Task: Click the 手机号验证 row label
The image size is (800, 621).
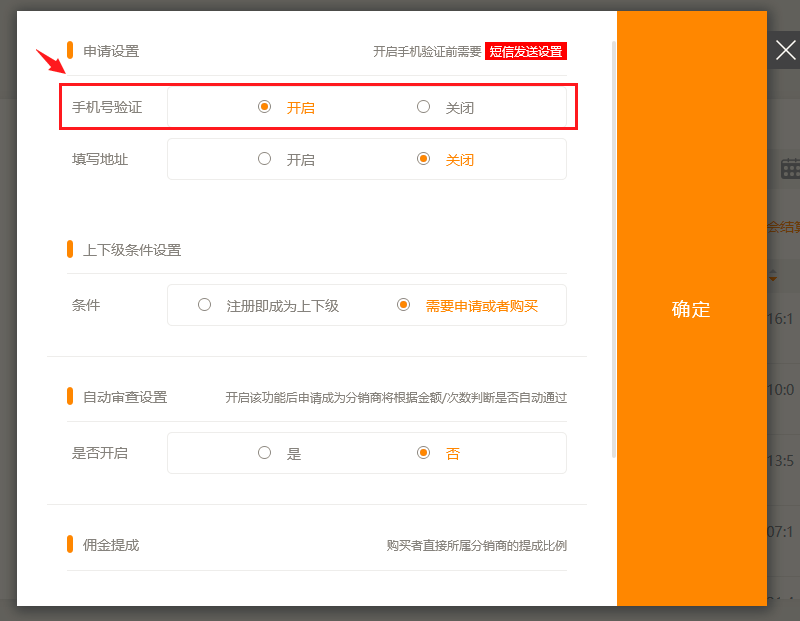Action: pos(107,107)
